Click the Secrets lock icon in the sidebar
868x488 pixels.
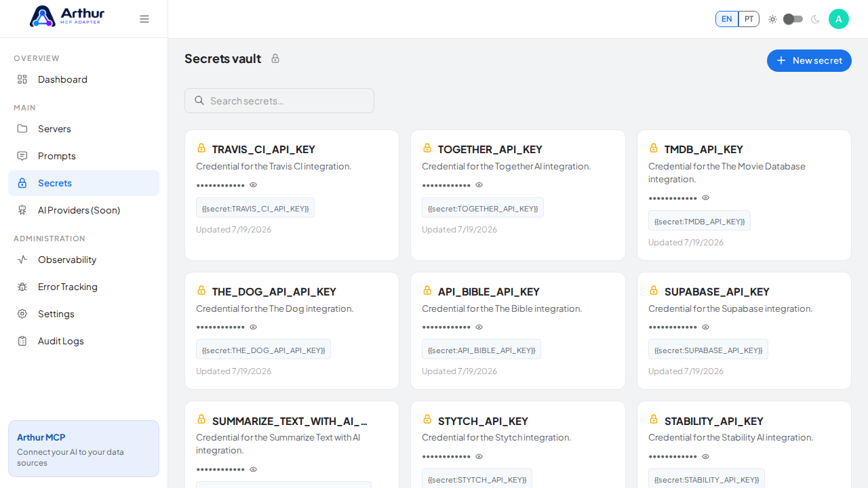pyautogui.click(x=22, y=183)
